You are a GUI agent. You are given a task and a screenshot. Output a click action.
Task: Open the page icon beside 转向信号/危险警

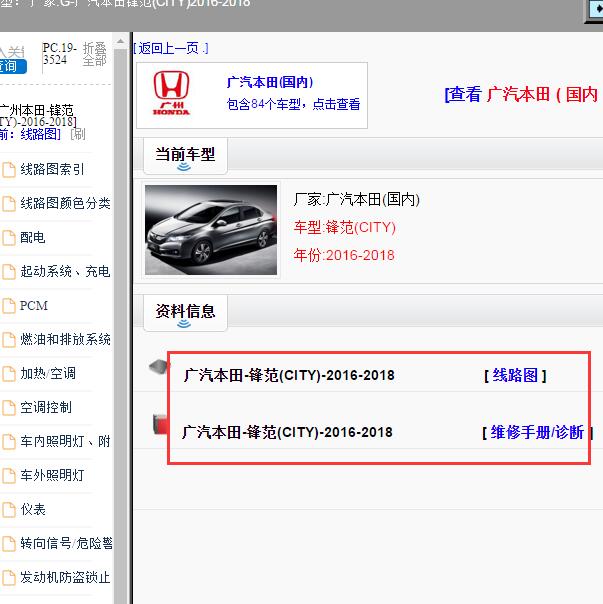(8, 544)
